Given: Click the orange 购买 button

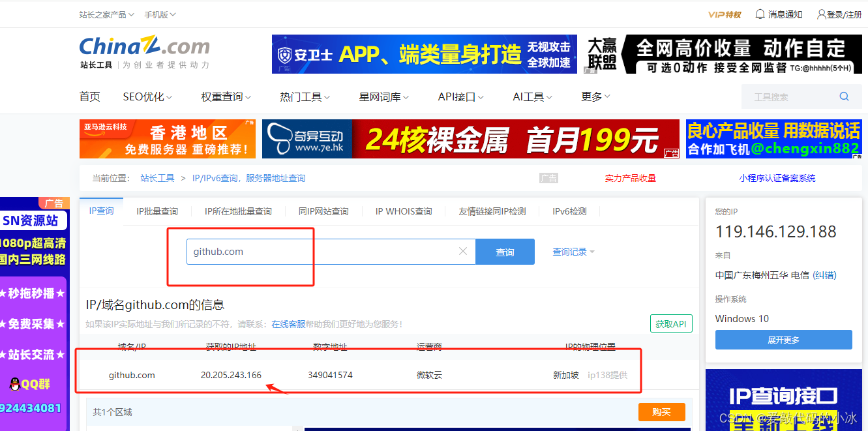Looking at the screenshot, I should (661, 412).
